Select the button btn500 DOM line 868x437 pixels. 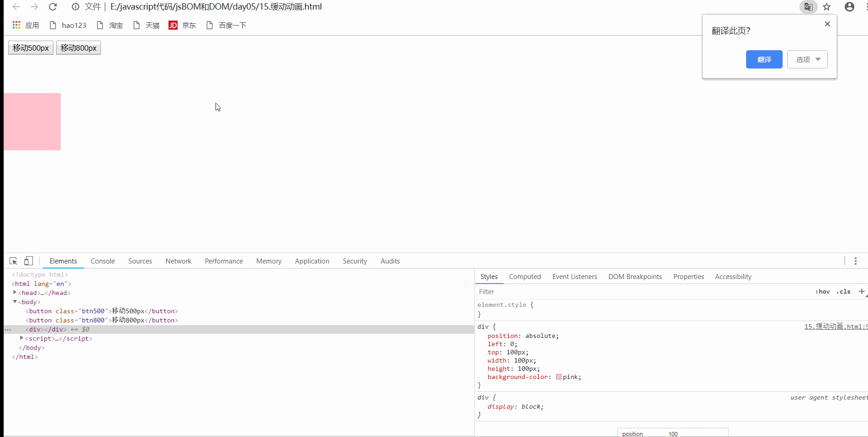click(102, 311)
